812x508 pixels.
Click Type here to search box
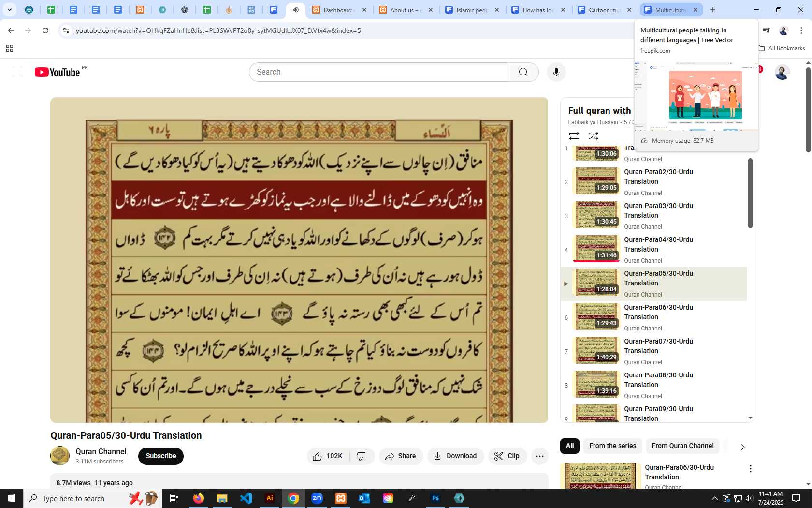(92, 498)
